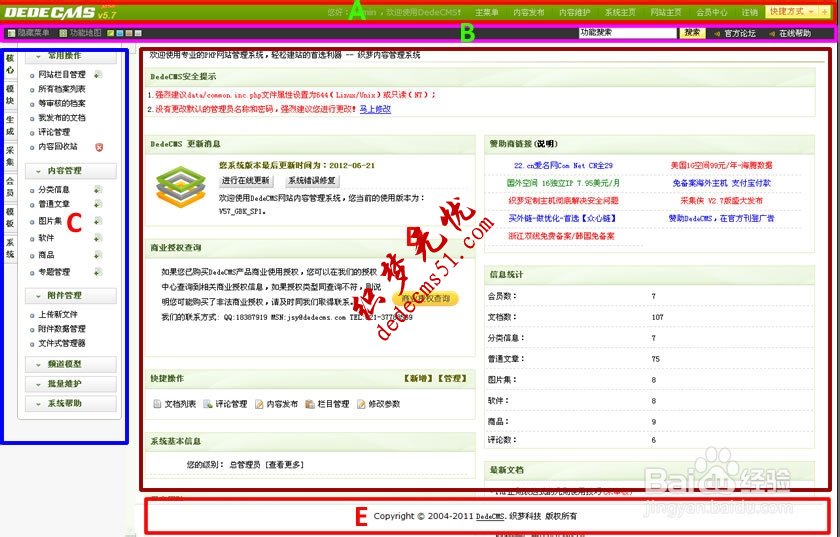Click the plus icon next to 快捷方式
Image resolution: width=840 pixels, height=537 pixels.
824,11
